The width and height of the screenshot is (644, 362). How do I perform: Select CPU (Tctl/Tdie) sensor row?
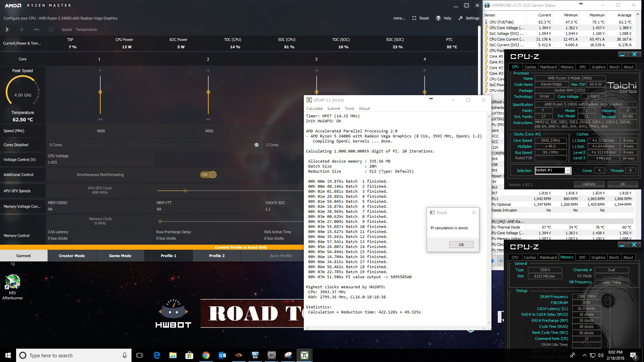point(558,22)
